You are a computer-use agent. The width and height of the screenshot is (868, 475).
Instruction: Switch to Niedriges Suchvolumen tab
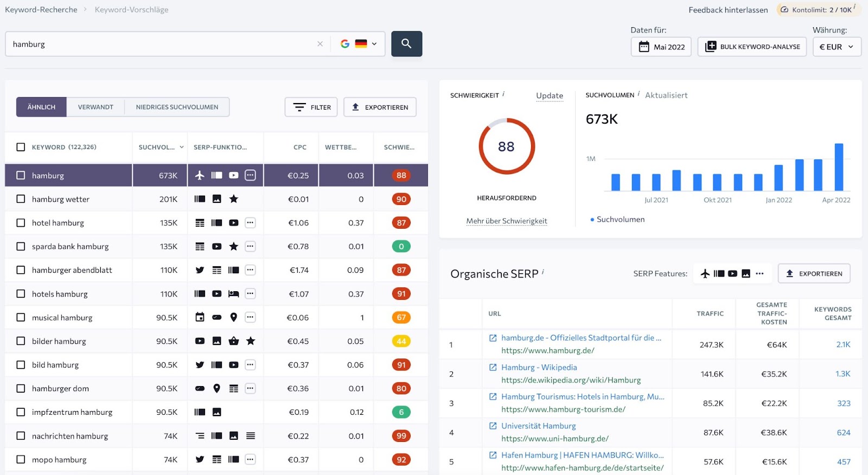point(177,107)
